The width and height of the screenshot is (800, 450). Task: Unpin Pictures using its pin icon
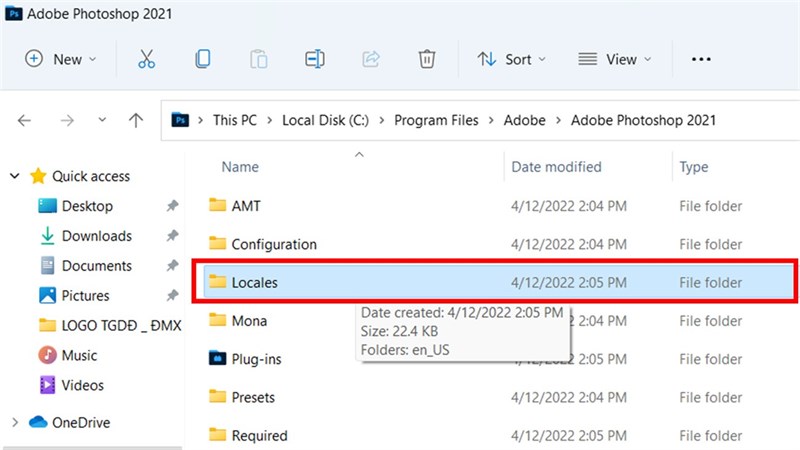[x=172, y=295]
